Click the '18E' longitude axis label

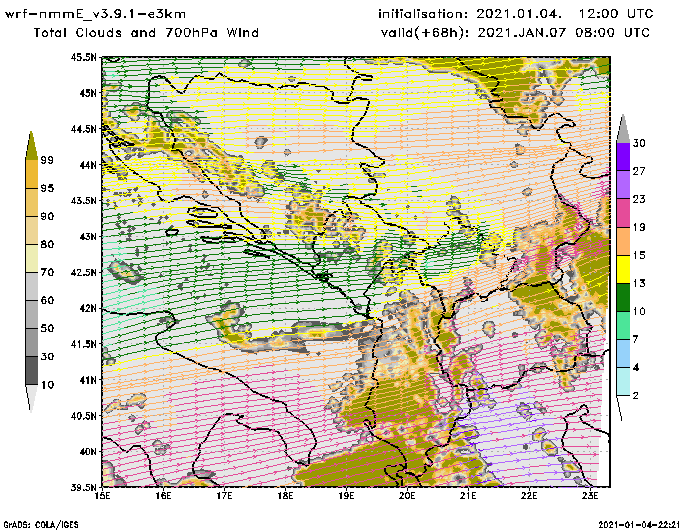click(285, 496)
